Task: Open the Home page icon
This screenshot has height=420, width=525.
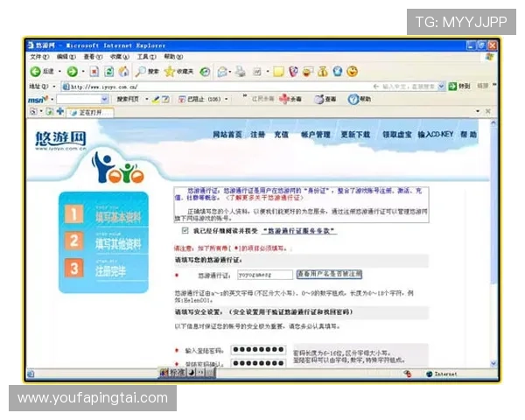Action: 124,71
